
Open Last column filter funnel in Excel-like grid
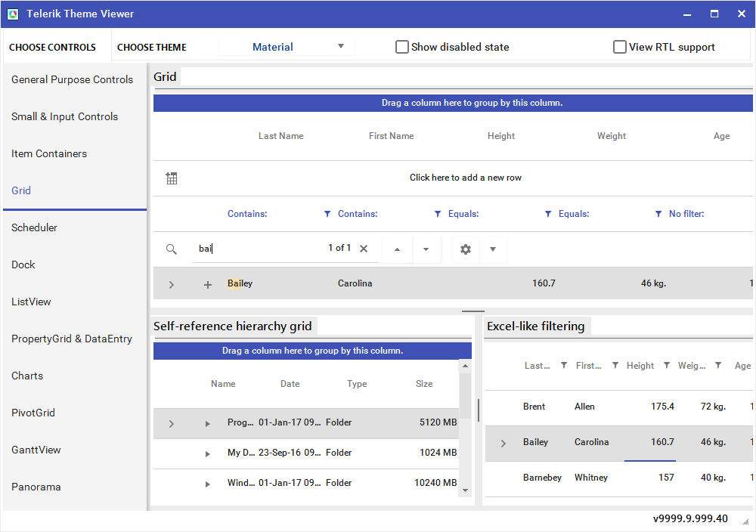[564, 365]
